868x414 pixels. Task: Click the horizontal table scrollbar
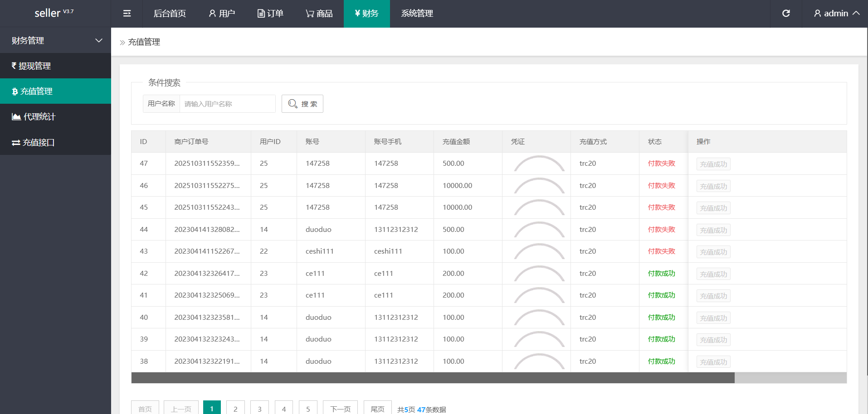(433, 378)
